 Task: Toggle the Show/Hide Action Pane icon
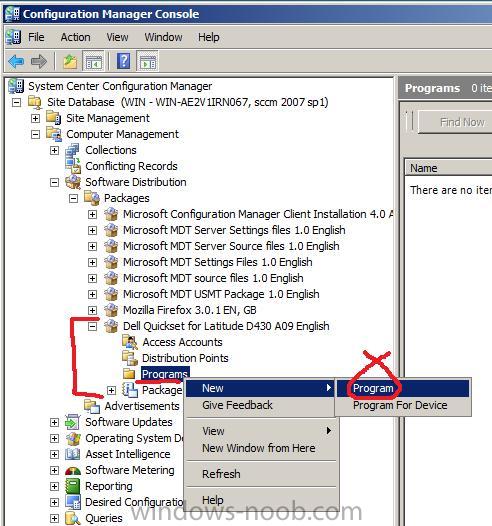148,61
